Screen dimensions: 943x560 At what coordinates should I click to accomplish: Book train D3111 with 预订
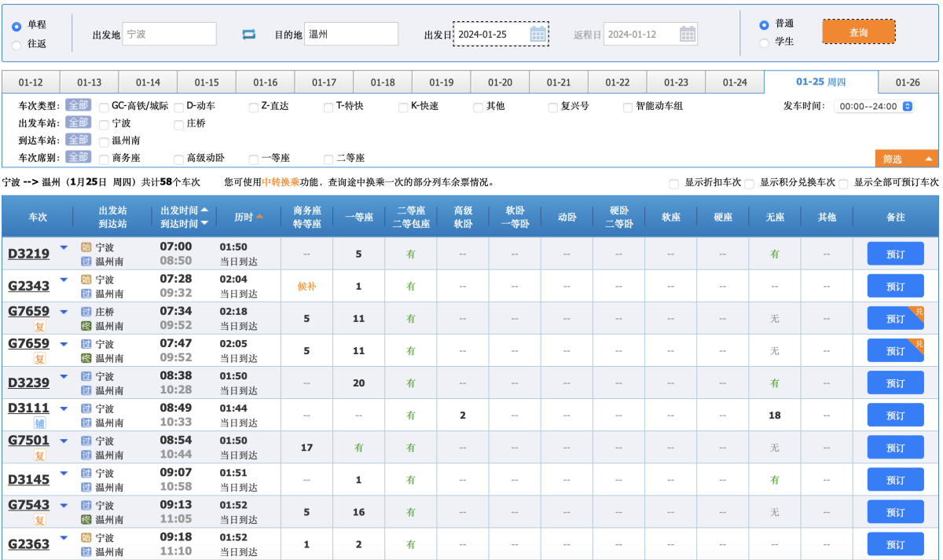point(896,415)
